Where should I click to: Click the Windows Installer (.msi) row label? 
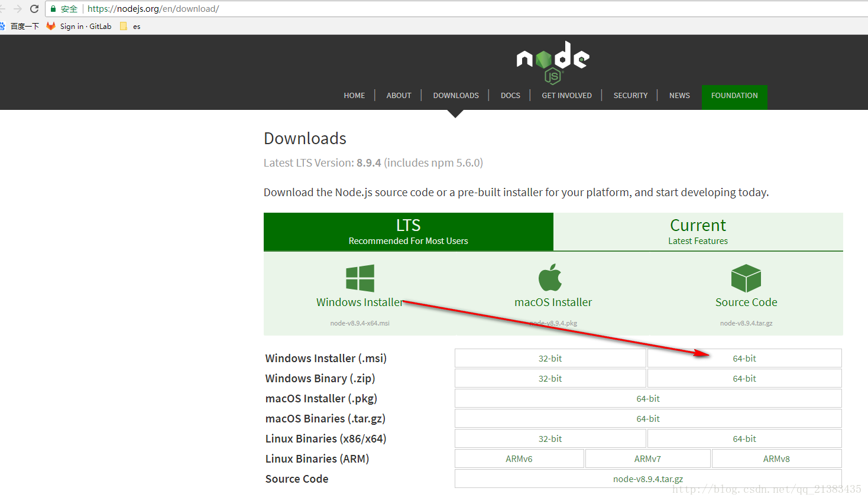[x=326, y=359]
